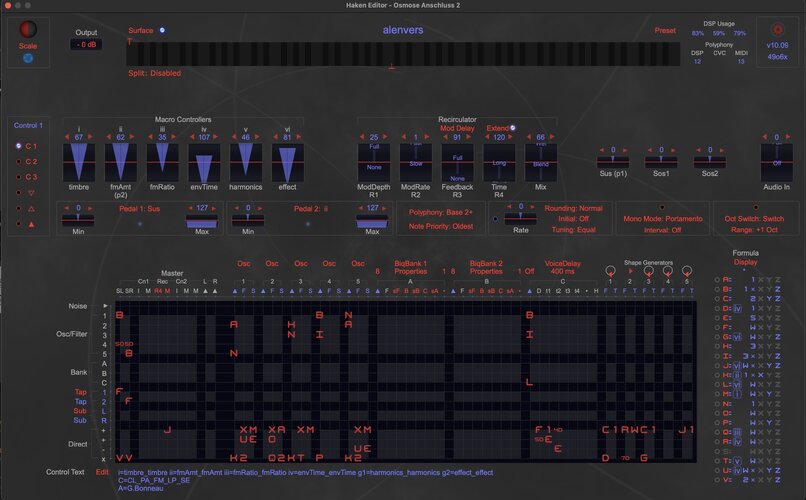This screenshot has width=806, height=500.
Task: Click the first Shape Generator dial icon
Action: [x=610, y=270]
